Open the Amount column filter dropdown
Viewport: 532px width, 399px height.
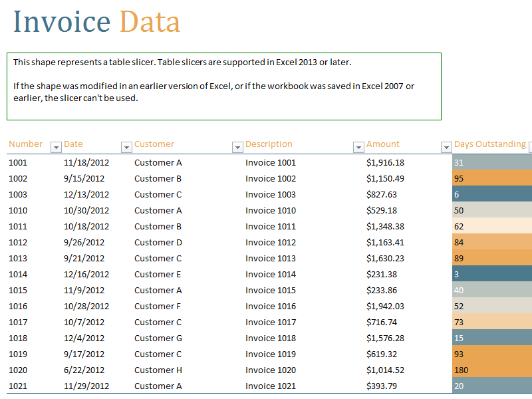tap(446, 147)
